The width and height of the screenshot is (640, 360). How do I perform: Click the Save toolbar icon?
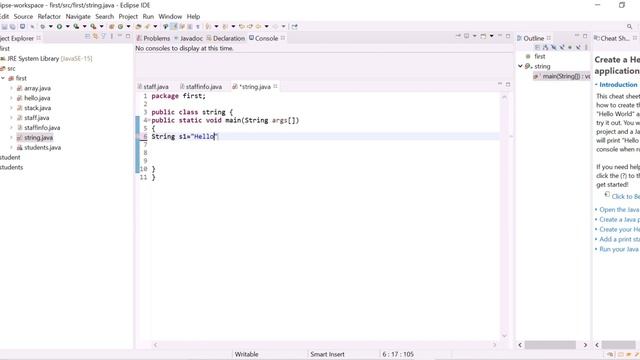point(4,27)
